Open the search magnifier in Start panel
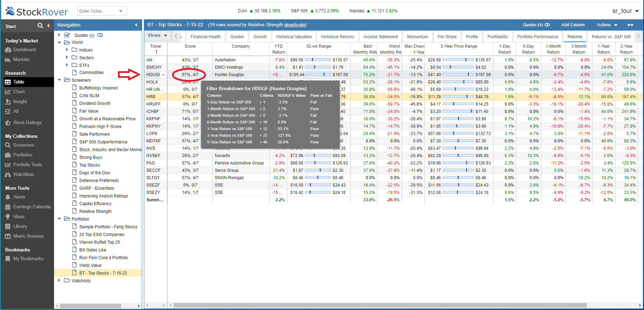644x310 pixels. (x=40, y=26)
